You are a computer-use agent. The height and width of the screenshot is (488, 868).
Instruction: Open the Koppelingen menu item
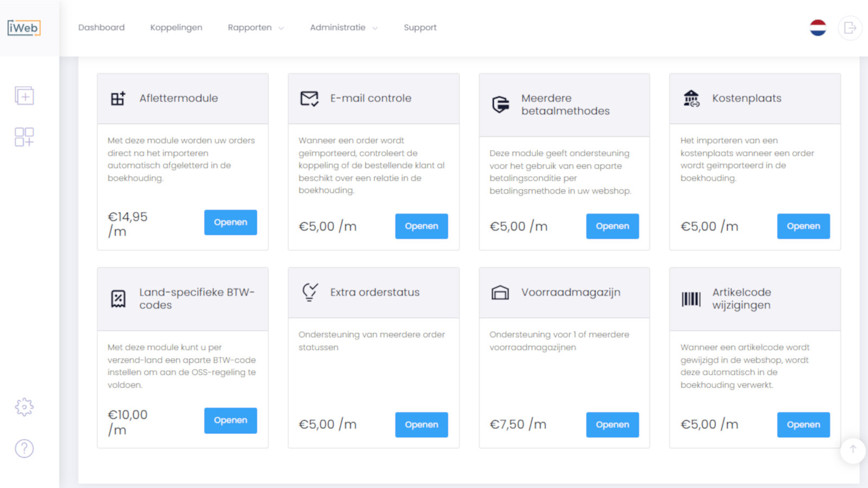176,28
